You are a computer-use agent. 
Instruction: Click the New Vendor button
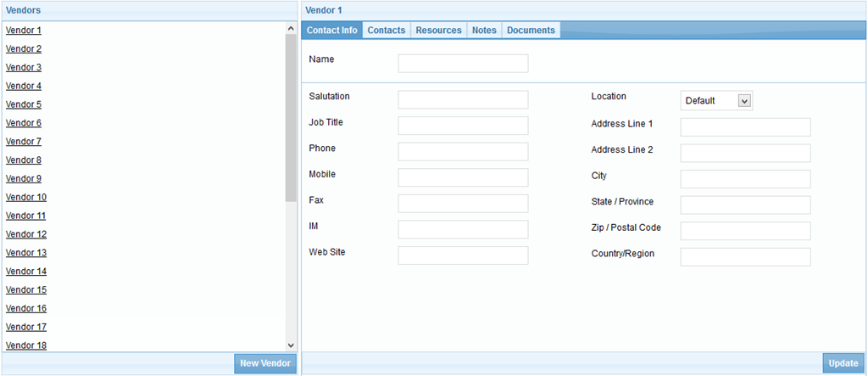[265, 363]
